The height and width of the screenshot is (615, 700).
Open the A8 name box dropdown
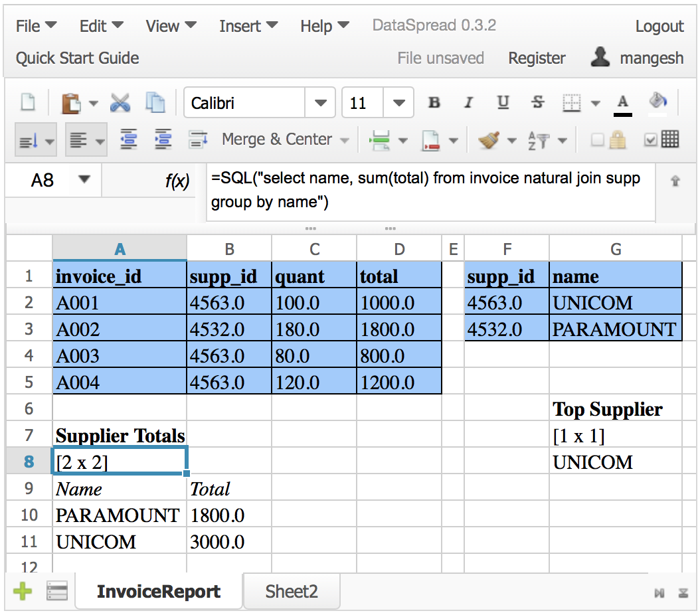click(84, 179)
